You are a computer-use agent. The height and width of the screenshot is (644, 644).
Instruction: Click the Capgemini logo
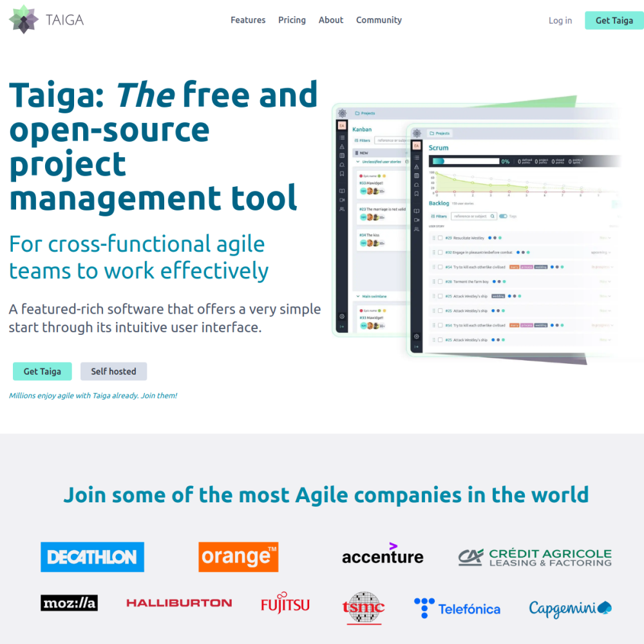(570, 609)
